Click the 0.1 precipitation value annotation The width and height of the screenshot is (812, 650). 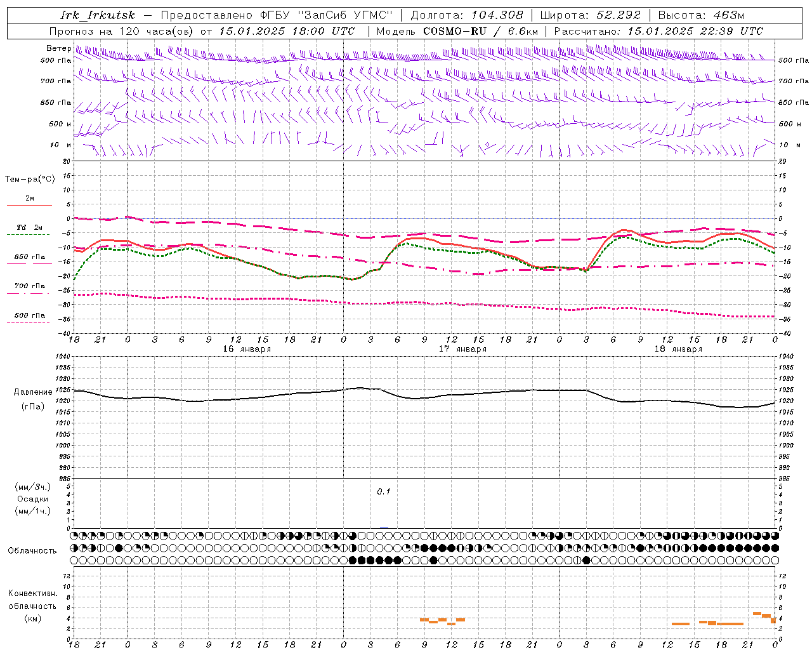click(x=384, y=492)
